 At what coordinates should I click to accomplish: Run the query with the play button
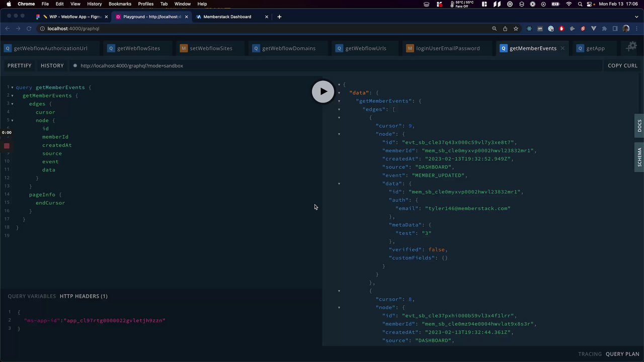323,92
